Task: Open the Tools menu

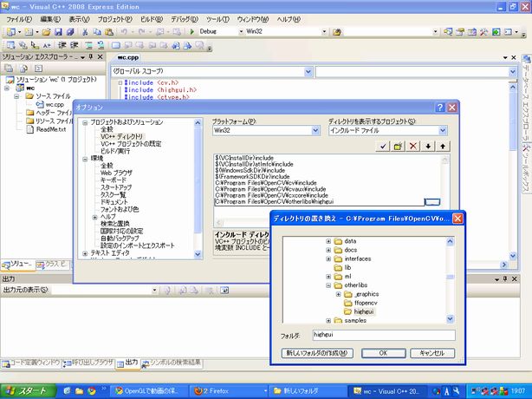Action: pos(217,19)
